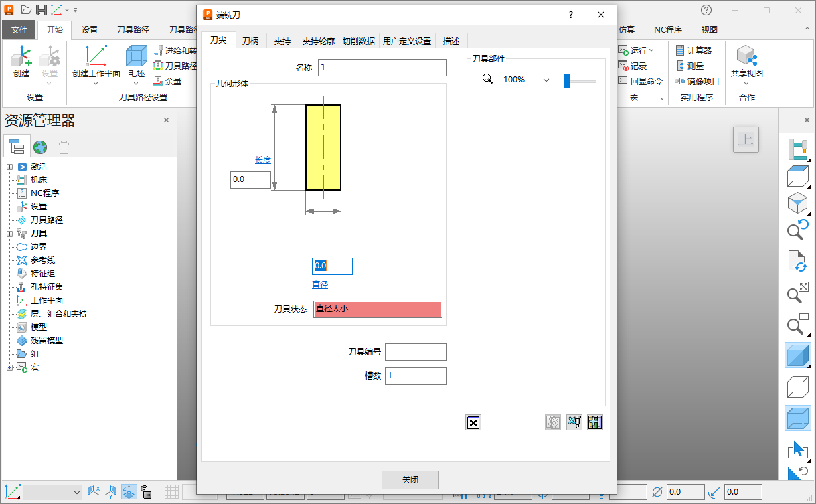Toggle wireframe display in right toolbar
816x504 pixels.
[797, 387]
